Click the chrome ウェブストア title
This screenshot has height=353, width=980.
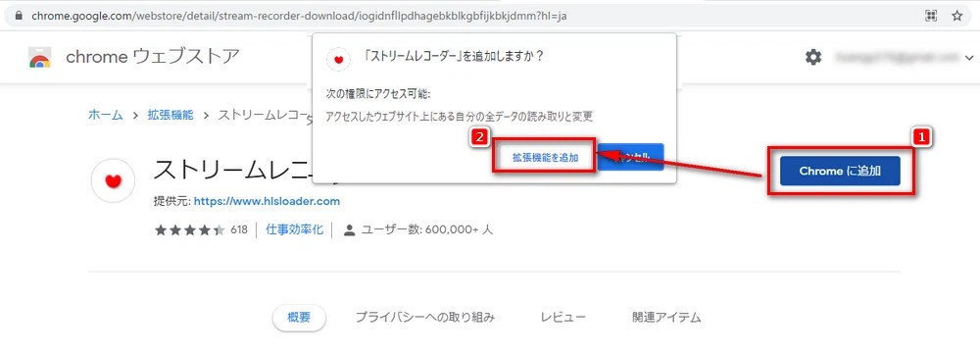[153, 57]
